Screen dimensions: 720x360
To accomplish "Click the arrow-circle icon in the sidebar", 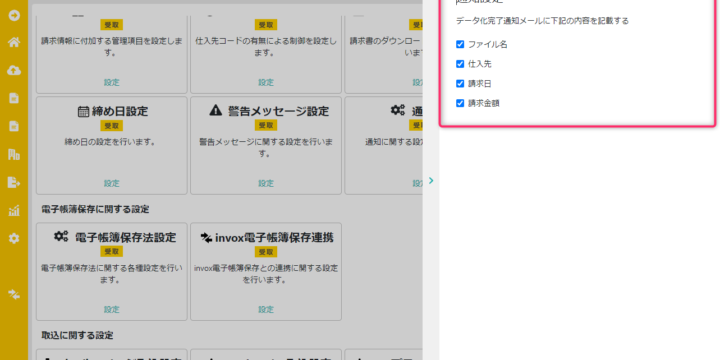I will tap(14, 15).
